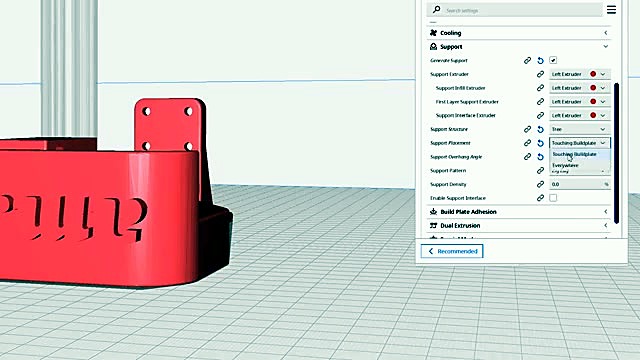640x360 pixels.
Task: Click link icon for Support Density
Action: click(x=540, y=184)
